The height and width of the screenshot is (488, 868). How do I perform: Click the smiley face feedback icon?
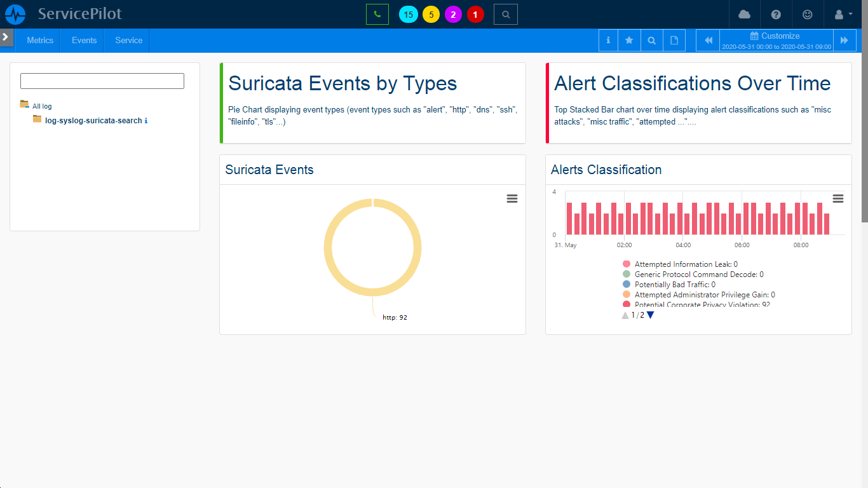point(808,14)
